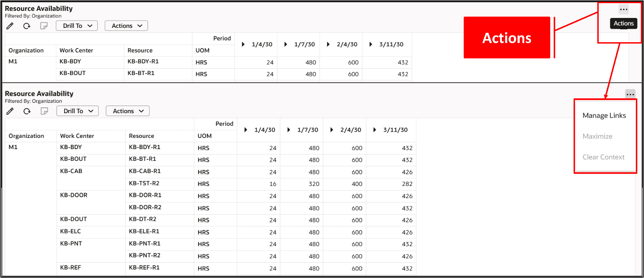Image resolution: width=644 pixels, height=278 pixels.
Task: Refresh the bottom Resource Availability report
Action: click(26, 111)
